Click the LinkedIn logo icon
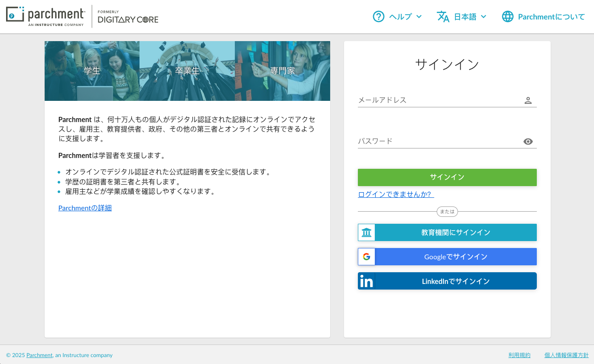 coord(367,281)
